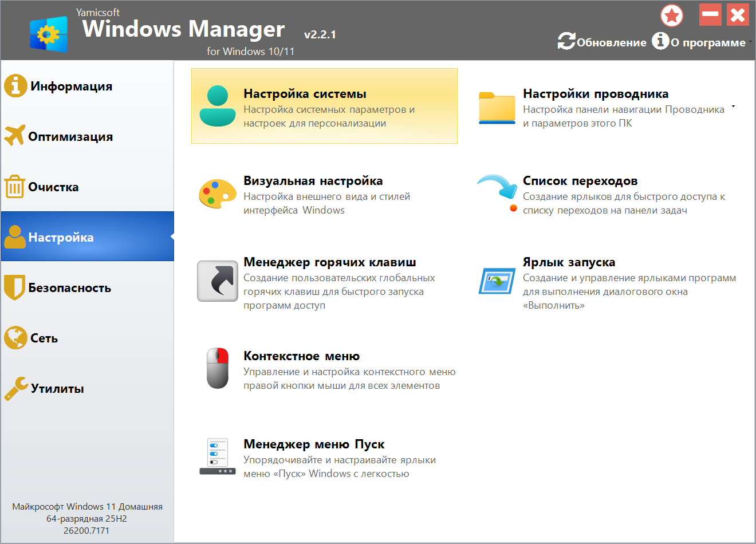Click the Windows Manager gear logo
The image size is (756, 544).
[x=48, y=34]
